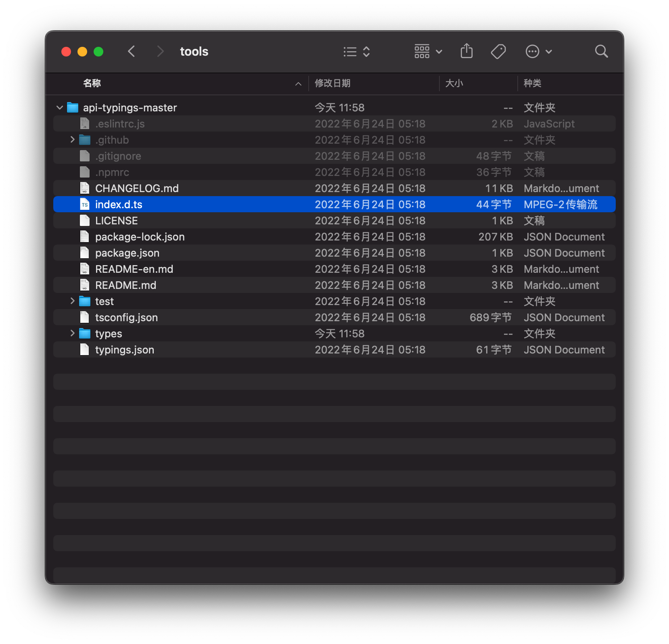Image resolution: width=669 pixels, height=644 pixels.
Task: Collapse the api-typings-master folder
Action: pos(60,108)
